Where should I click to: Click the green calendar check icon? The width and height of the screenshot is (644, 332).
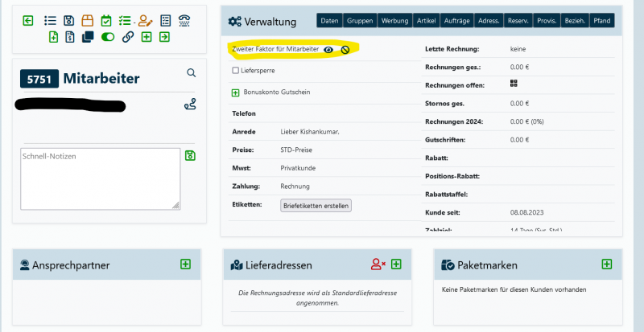coord(106,21)
